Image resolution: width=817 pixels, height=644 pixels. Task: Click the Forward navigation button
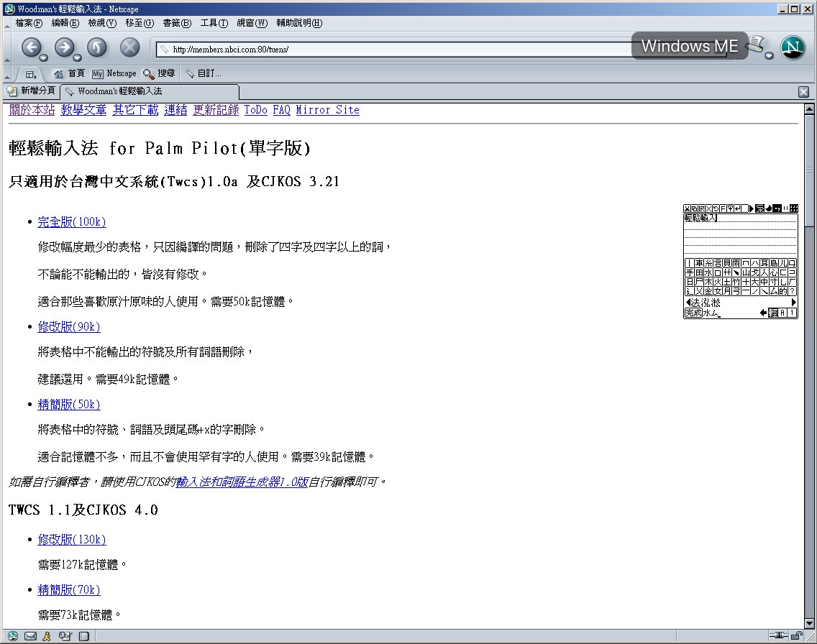tap(64, 48)
